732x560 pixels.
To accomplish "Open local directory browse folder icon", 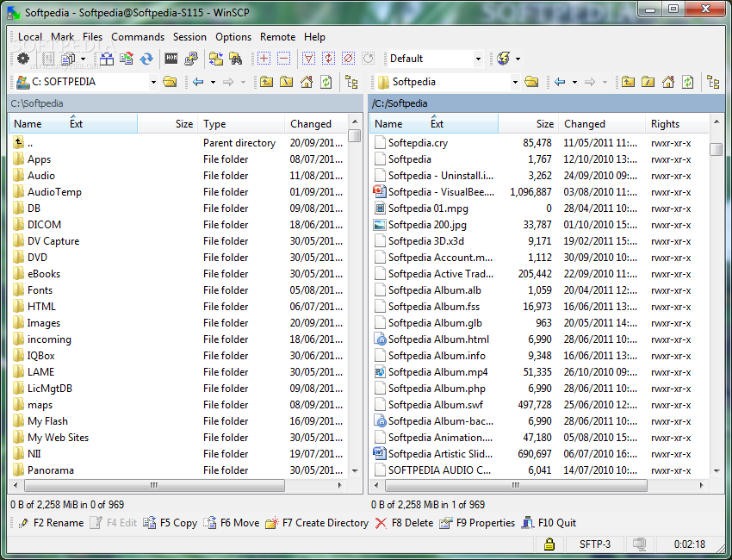I will click(x=170, y=82).
